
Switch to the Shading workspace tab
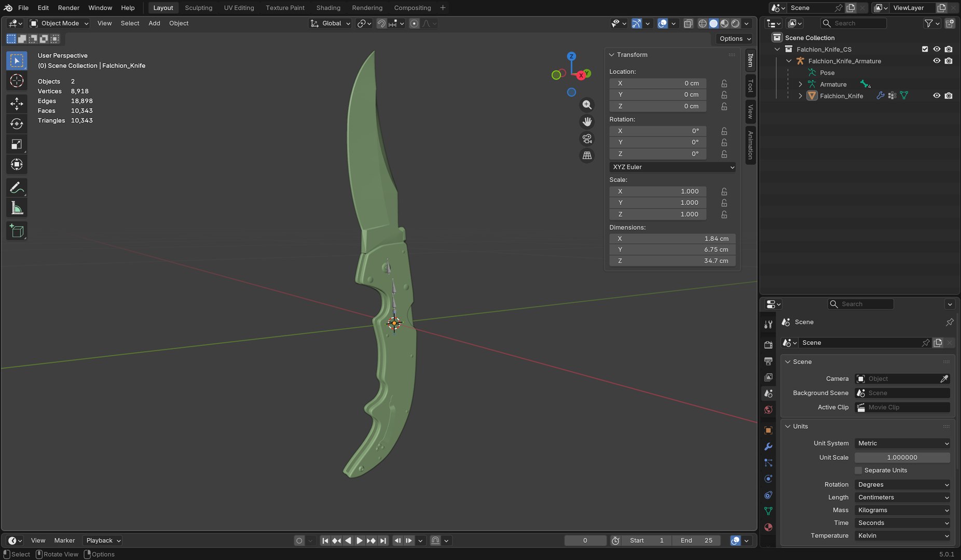[x=328, y=8]
